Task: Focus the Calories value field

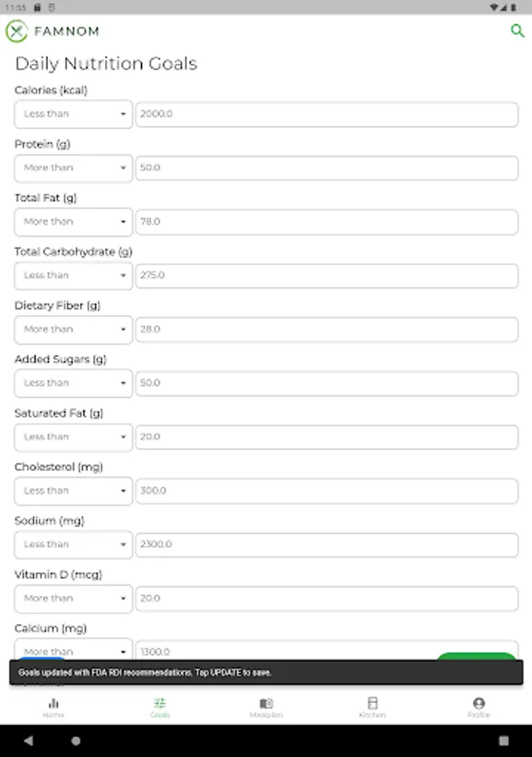Action: (326, 114)
